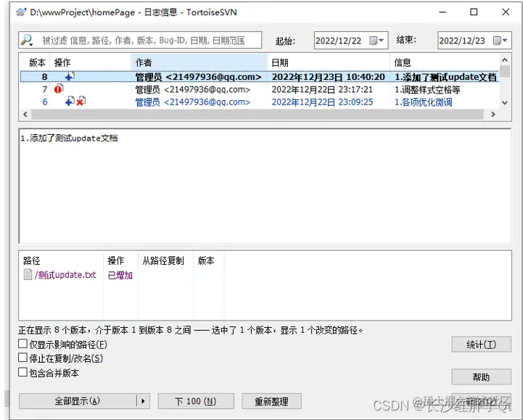Click the horizontal scrollbar right arrow
This screenshot has height=420, width=523.
pos(493,114)
